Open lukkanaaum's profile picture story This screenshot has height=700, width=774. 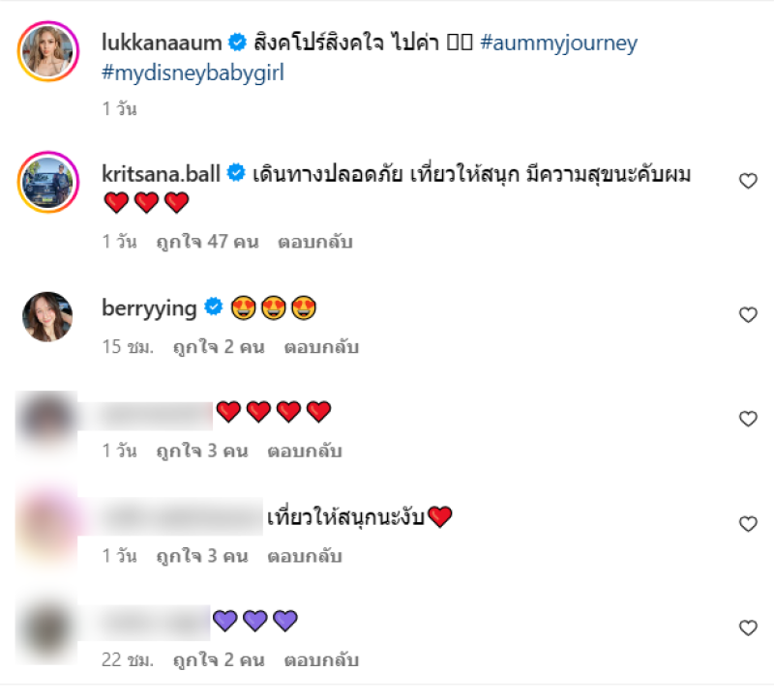tap(48, 51)
